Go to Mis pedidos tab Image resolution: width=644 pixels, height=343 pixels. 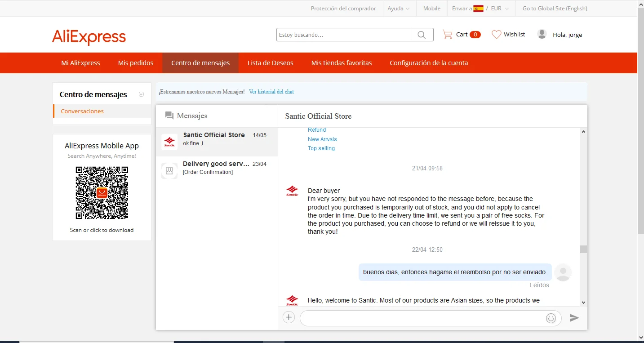[136, 63]
